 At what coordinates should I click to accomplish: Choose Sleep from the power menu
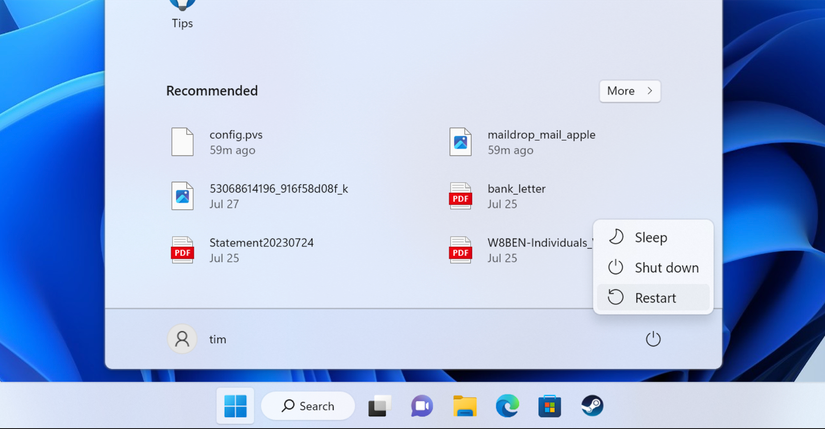coord(653,237)
